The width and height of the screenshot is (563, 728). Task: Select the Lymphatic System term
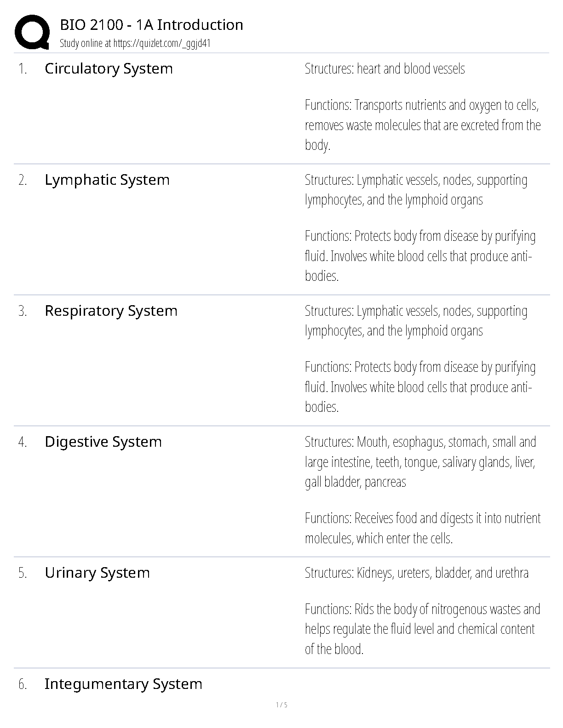tap(107, 180)
